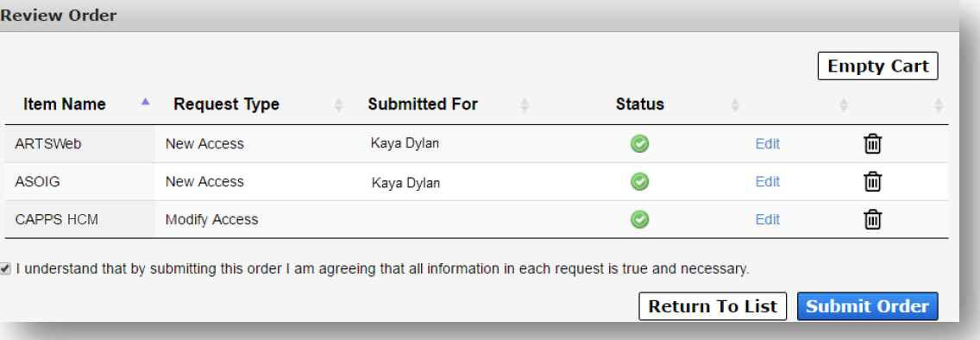Edit the CAPPS HCM modify access request
The image size is (980, 340).
point(768,219)
